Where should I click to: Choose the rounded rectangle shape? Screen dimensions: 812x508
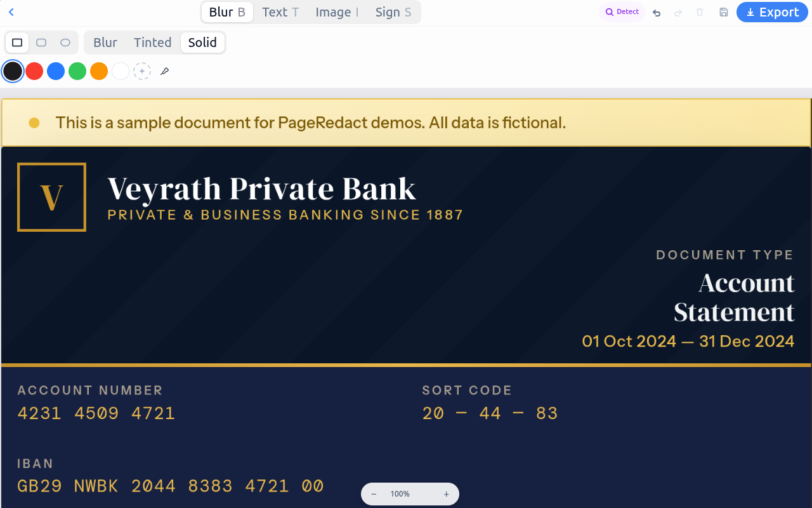click(41, 43)
